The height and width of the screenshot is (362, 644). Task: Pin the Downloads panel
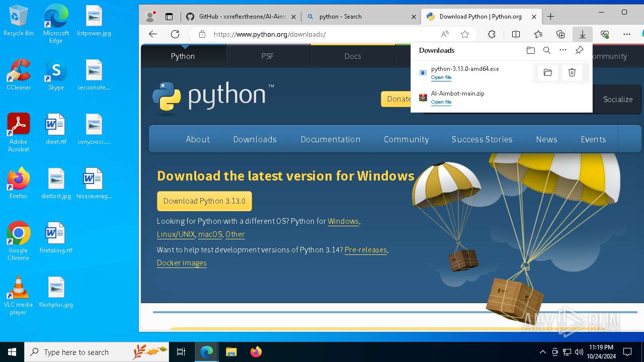pos(579,50)
